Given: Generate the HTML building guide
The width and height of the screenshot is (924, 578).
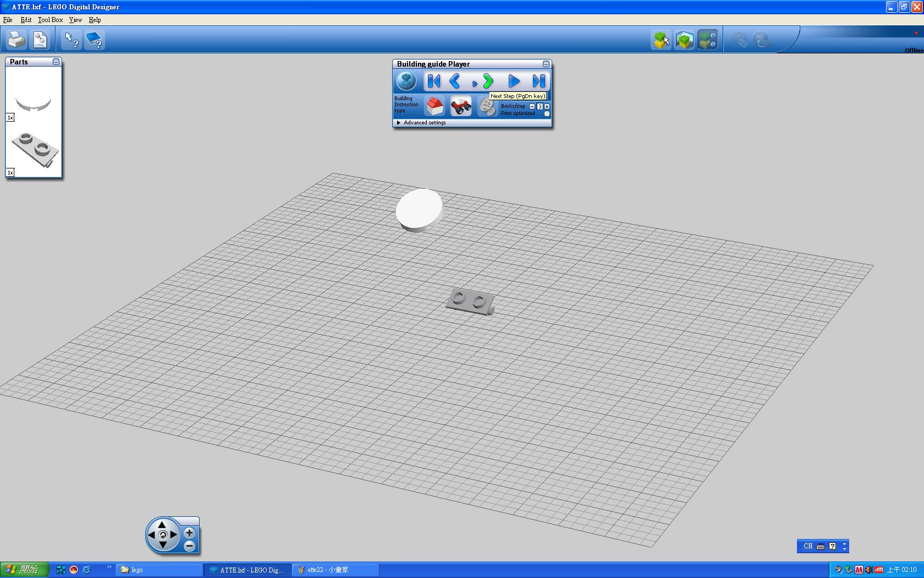Looking at the screenshot, I should 40,40.
